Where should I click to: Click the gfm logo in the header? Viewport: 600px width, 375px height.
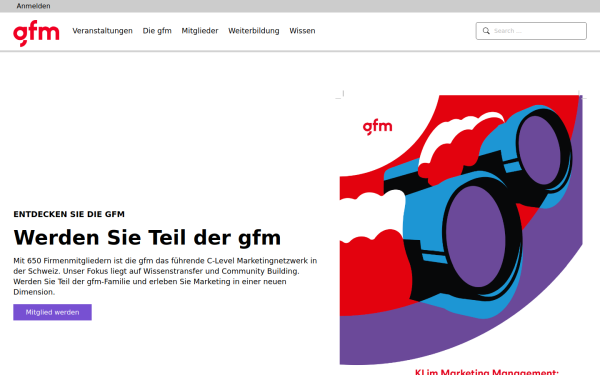(x=36, y=34)
